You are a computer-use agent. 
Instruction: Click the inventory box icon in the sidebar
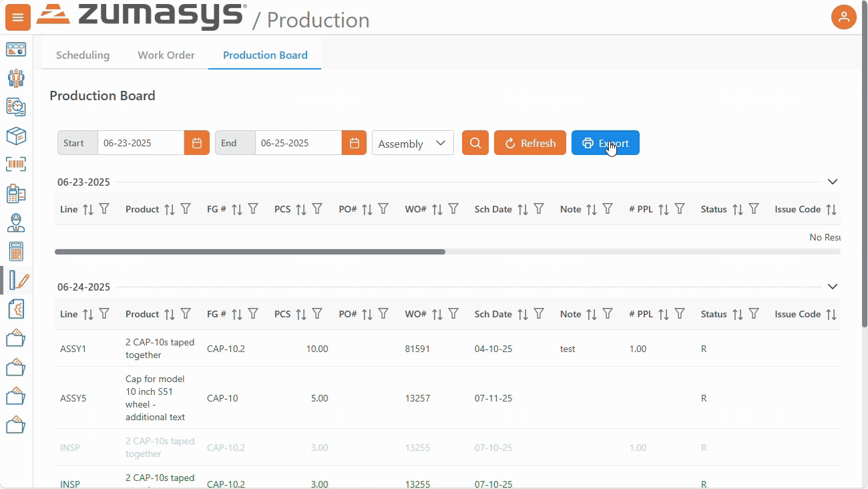click(x=16, y=136)
